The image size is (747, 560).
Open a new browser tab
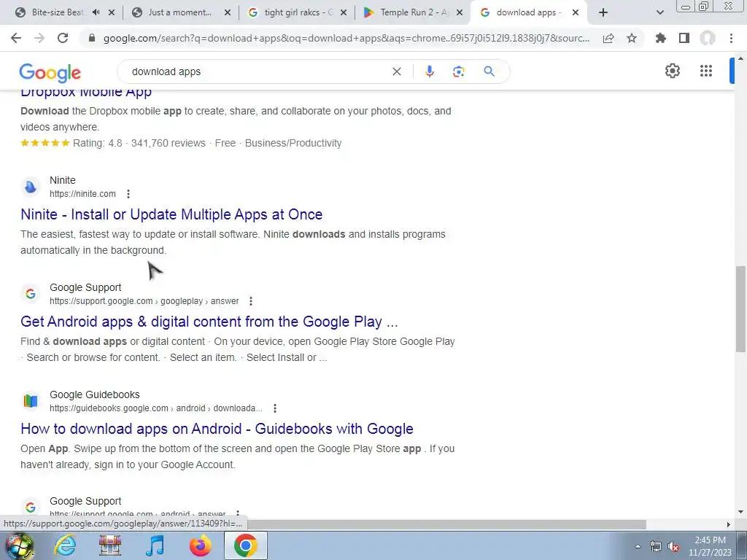[x=603, y=12]
